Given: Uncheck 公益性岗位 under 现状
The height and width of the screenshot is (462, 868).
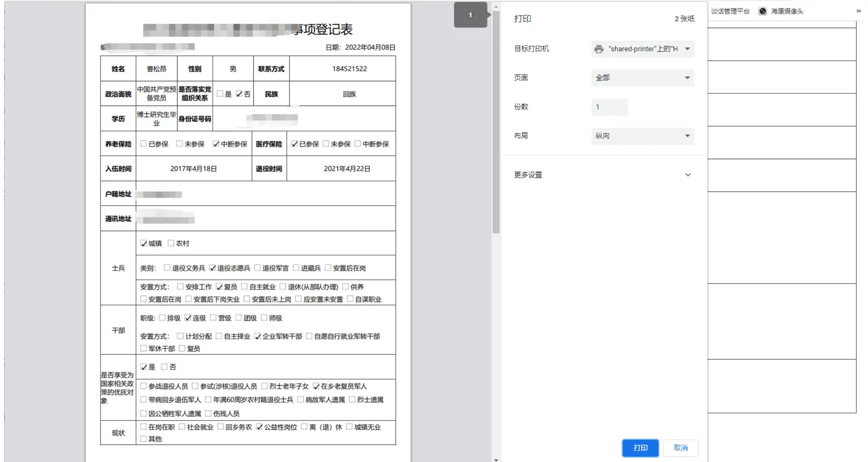Looking at the screenshot, I should [260, 427].
